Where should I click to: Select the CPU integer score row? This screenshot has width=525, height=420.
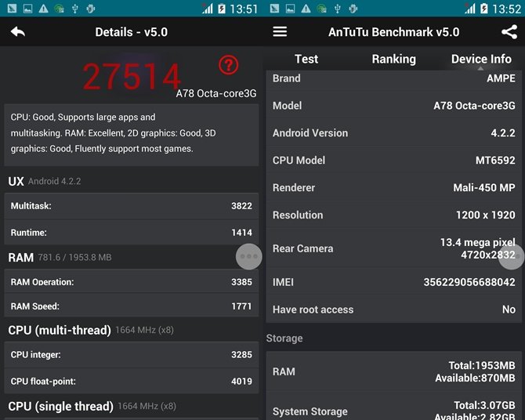132,355
